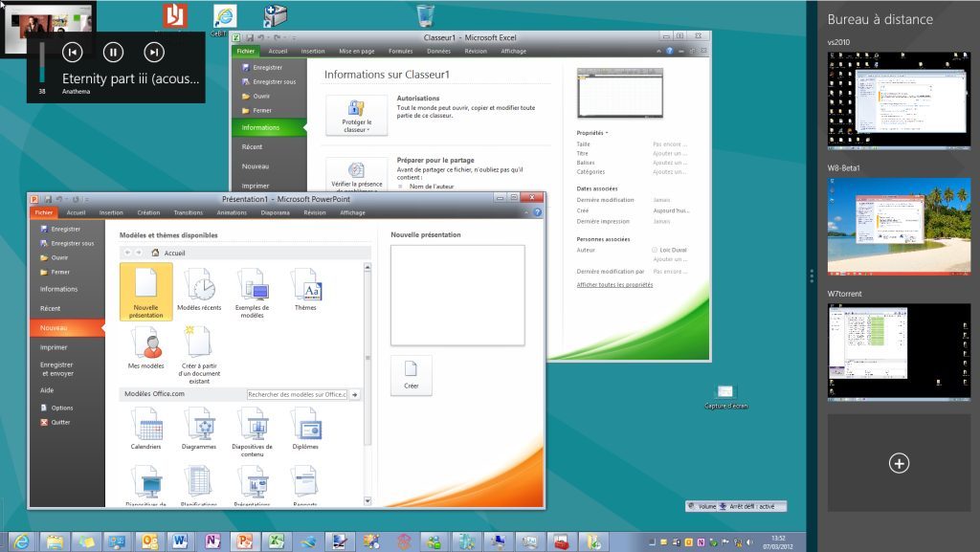
Task: Click Afficher toutes les propriétés link
Action: (614, 285)
